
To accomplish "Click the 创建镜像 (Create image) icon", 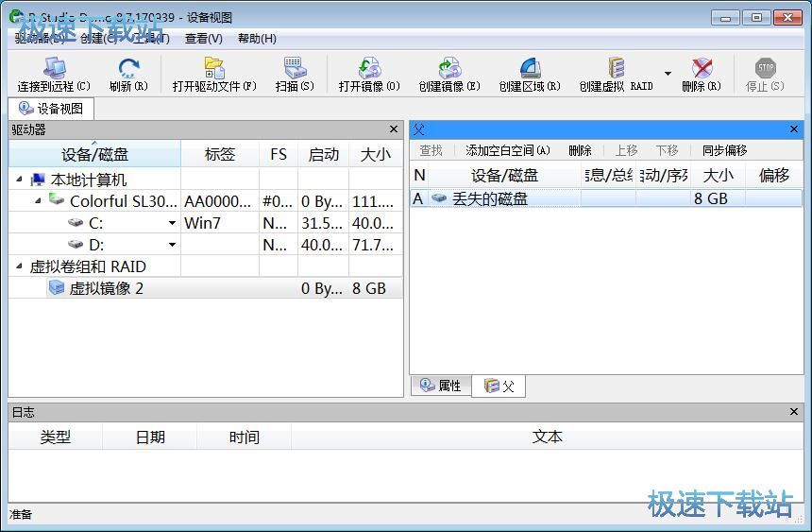I will point(449,69).
